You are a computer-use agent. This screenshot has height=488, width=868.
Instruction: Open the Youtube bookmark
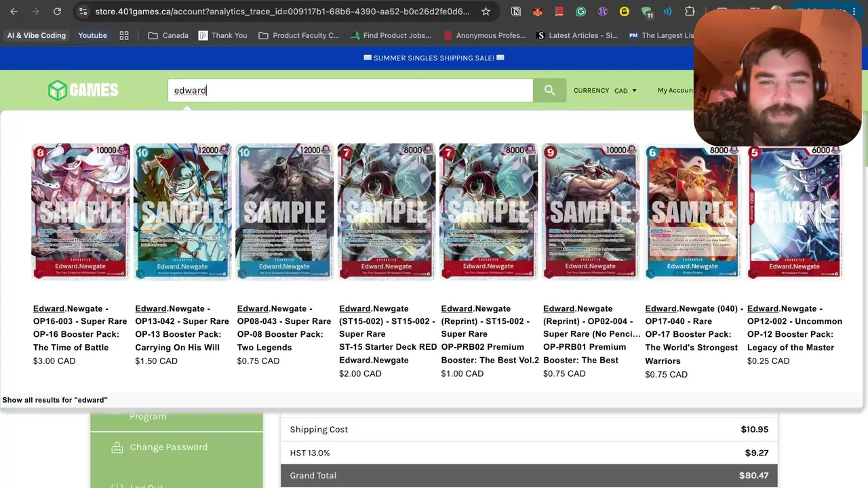pos(93,35)
